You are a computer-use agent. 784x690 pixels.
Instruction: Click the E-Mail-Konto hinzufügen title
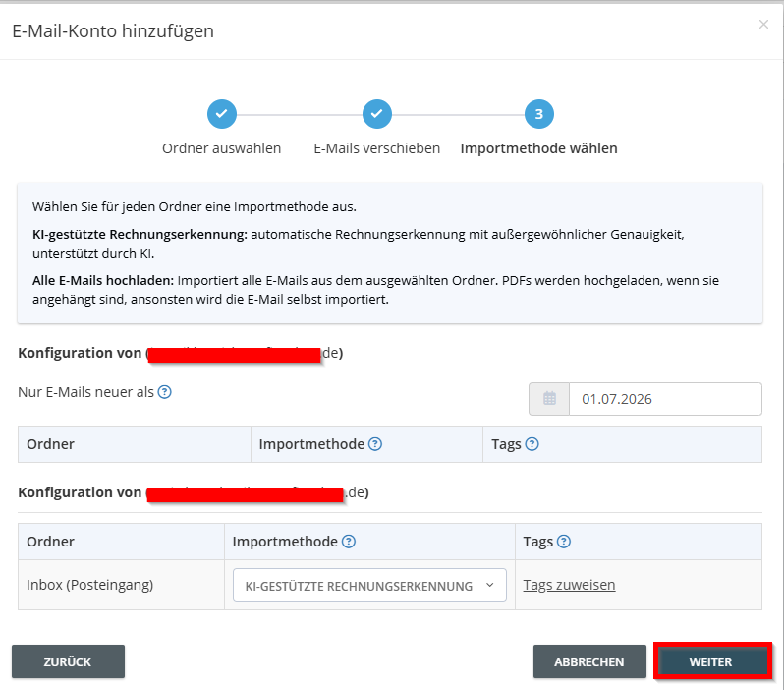tap(113, 31)
